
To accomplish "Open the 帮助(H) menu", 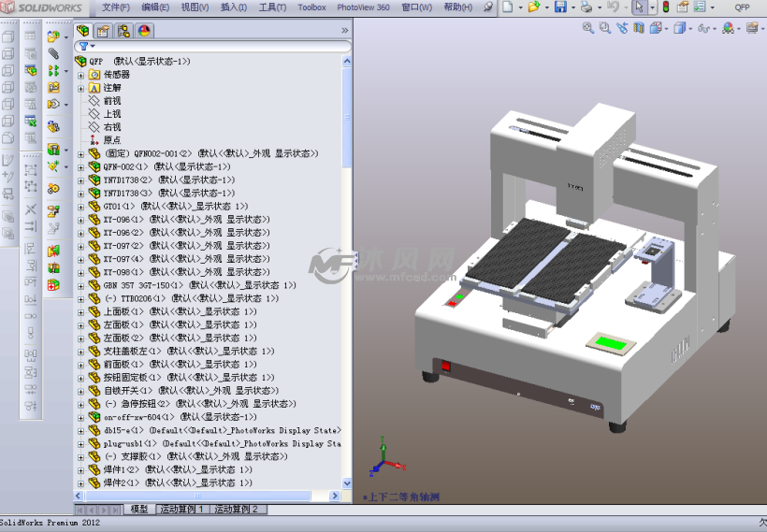I will pyautogui.click(x=457, y=7).
